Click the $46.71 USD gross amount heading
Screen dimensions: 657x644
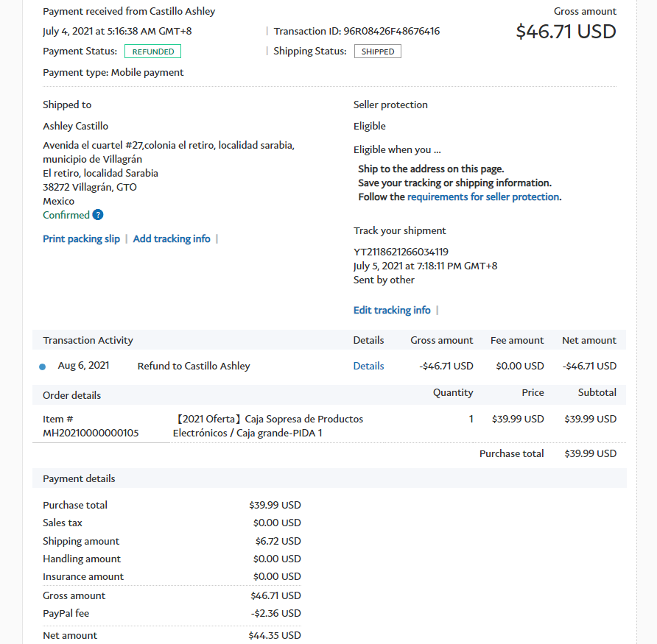(566, 32)
